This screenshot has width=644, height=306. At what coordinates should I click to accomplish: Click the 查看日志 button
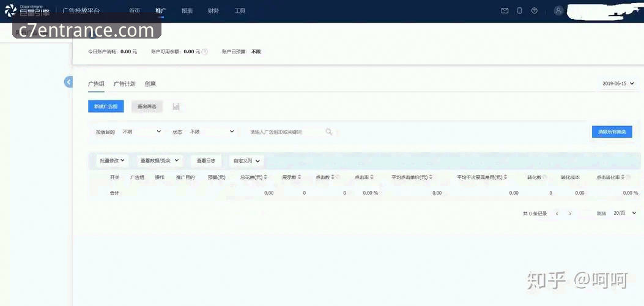(206, 160)
